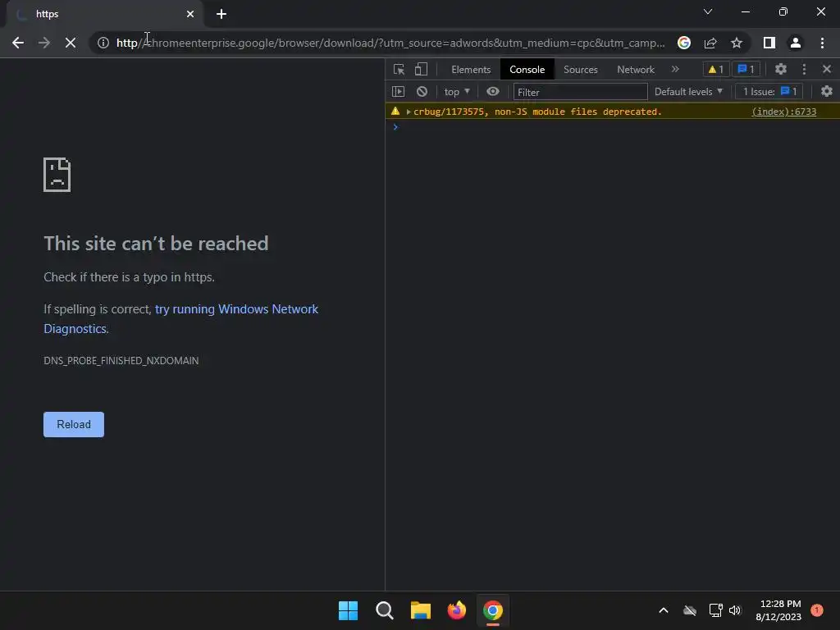Open Windows taskbar search
Viewport: 840px width, 630px height.
point(384,610)
